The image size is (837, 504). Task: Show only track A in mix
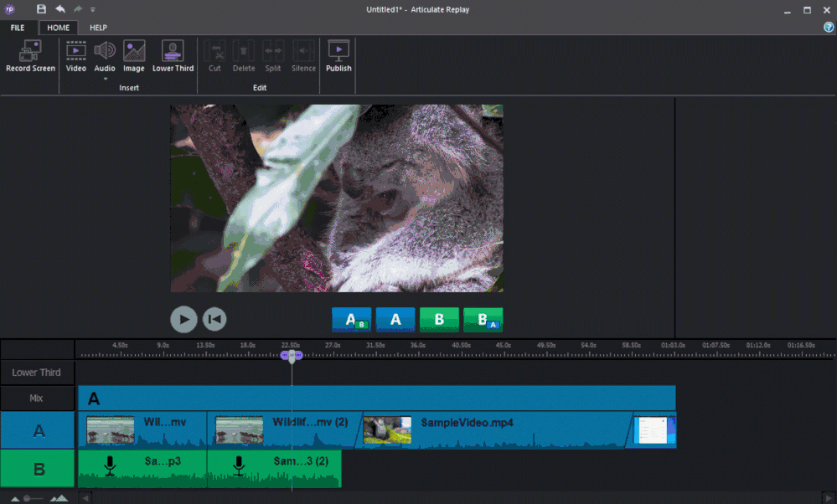(395, 320)
